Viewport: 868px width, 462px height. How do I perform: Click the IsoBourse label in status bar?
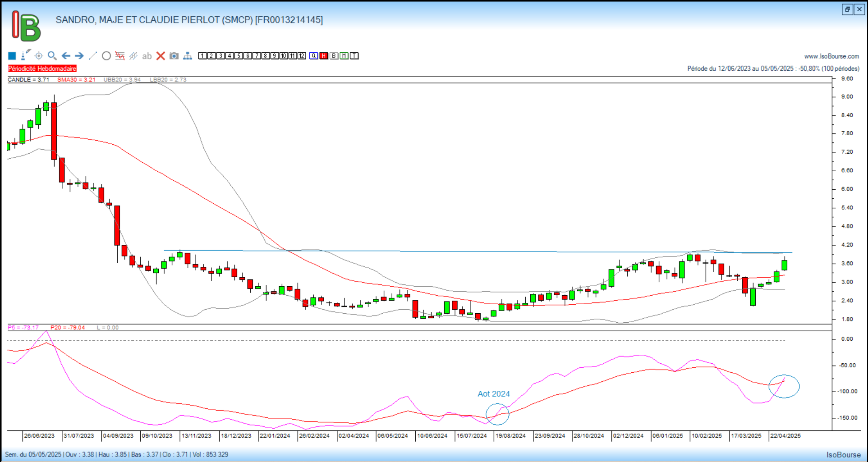pyautogui.click(x=844, y=455)
